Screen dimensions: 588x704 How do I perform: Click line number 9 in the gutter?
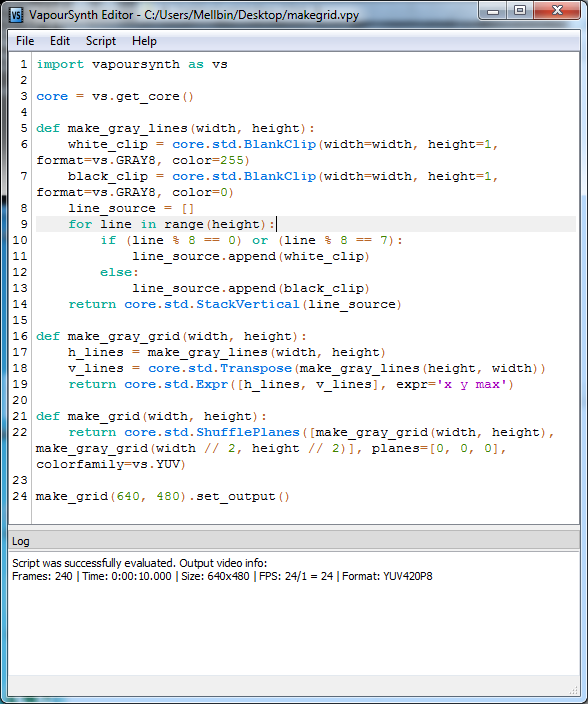coord(23,224)
